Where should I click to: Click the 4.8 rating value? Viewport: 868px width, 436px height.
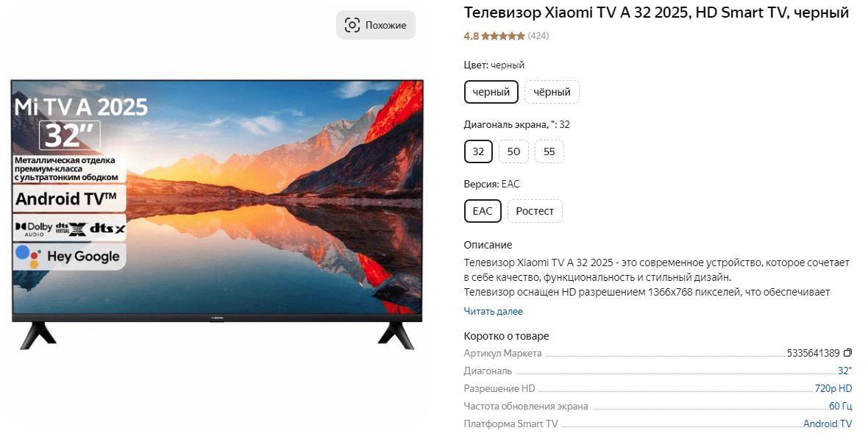pyautogui.click(x=471, y=36)
